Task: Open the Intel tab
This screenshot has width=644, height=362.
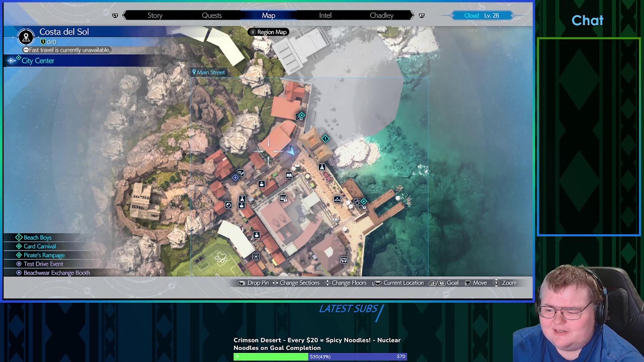Action: [x=326, y=16]
